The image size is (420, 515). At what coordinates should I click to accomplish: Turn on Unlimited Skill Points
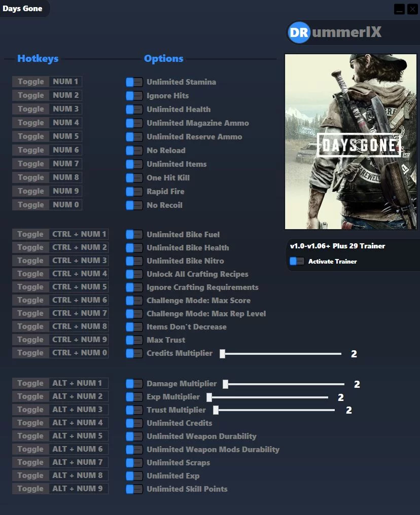coord(134,489)
